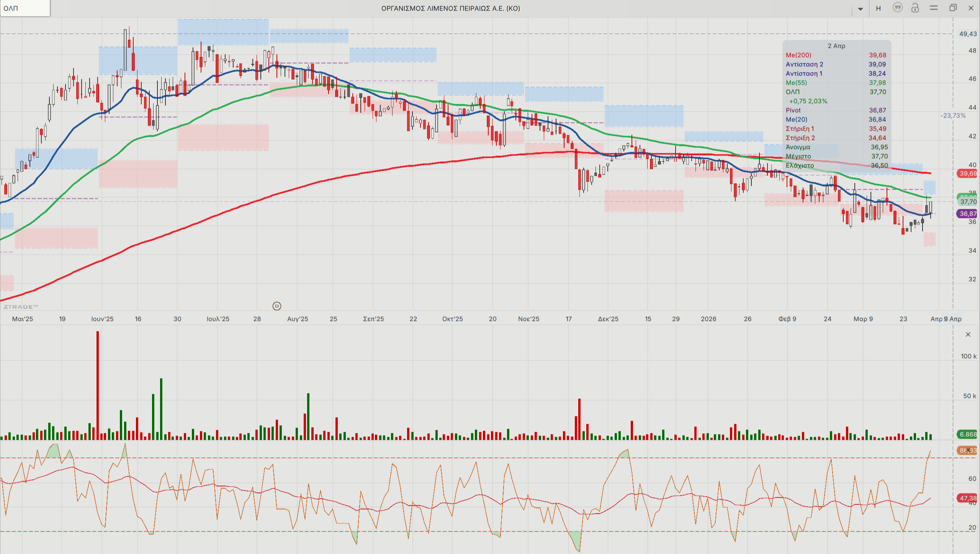This screenshot has height=554, width=980.
Task: Open the double-line menu icon
Action: pyautogui.click(x=934, y=8)
